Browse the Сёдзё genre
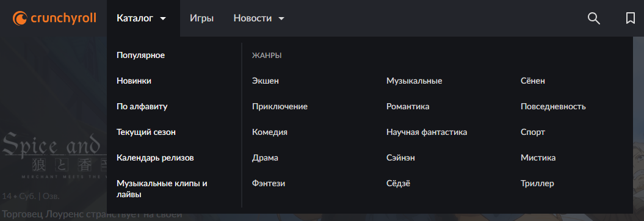This screenshot has width=644, height=221. click(398, 184)
